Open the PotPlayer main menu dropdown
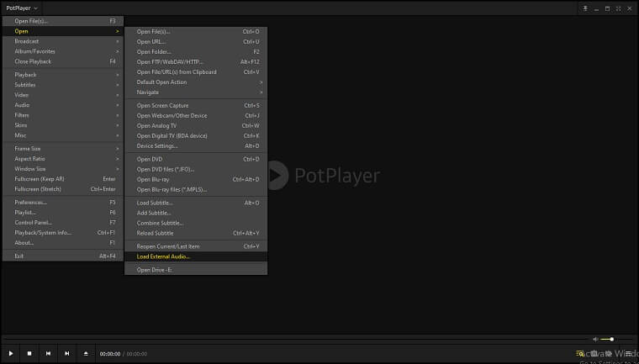 [x=22, y=8]
